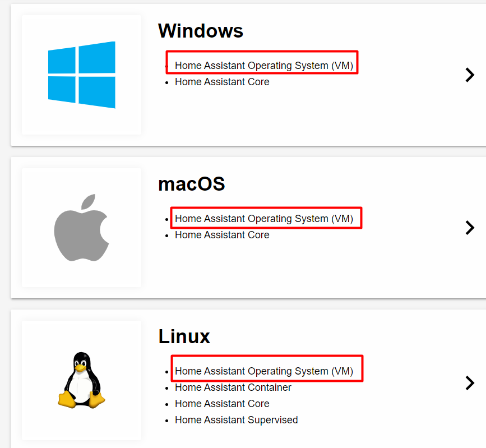This screenshot has width=486, height=448.
Task: Expand the macOS card chevron arrow
Action: point(470,228)
